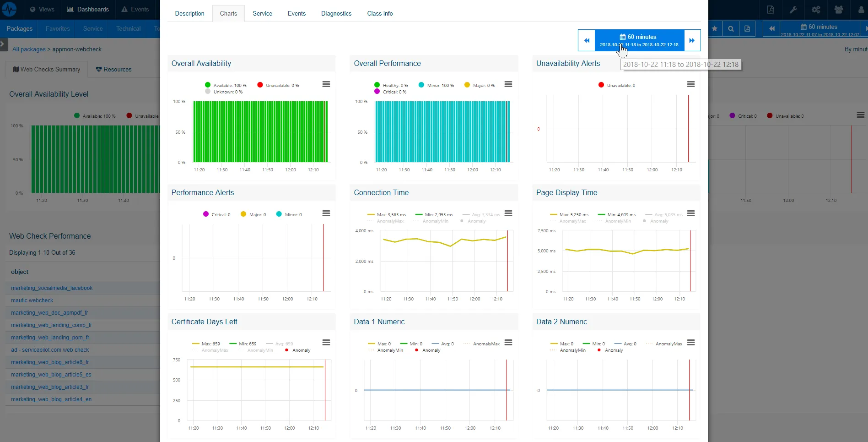Screen dimensions: 868x442
Task: Open the search magnifier icon
Action: point(730,28)
